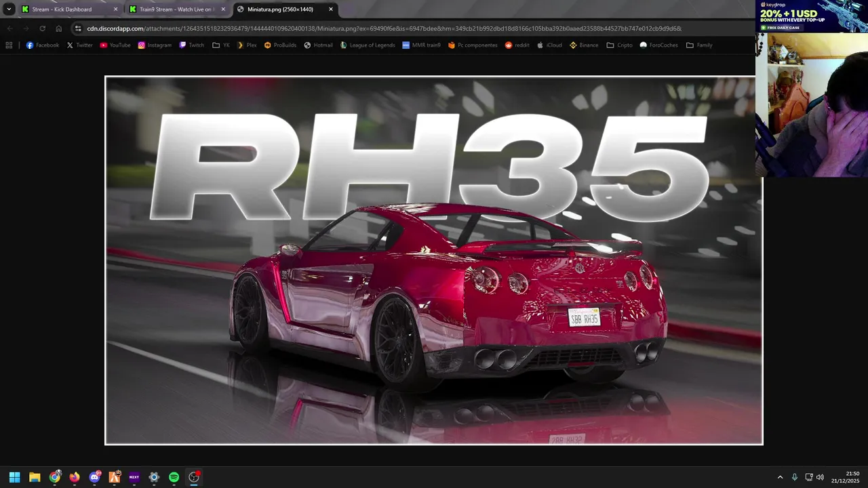This screenshot has height=488, width=868.
Task: Expand the Family bookmarks folder
Action: (699, 45)
